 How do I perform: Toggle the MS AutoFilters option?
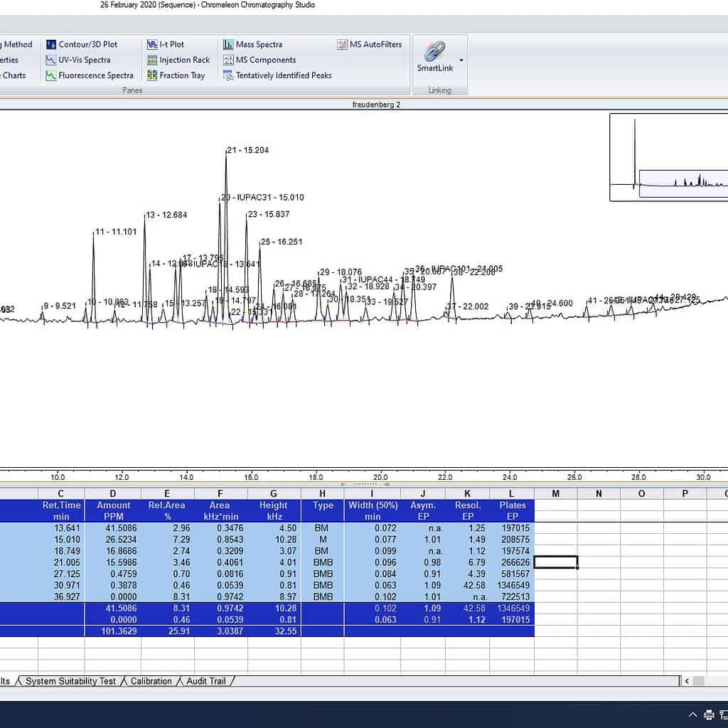(370, 44)
